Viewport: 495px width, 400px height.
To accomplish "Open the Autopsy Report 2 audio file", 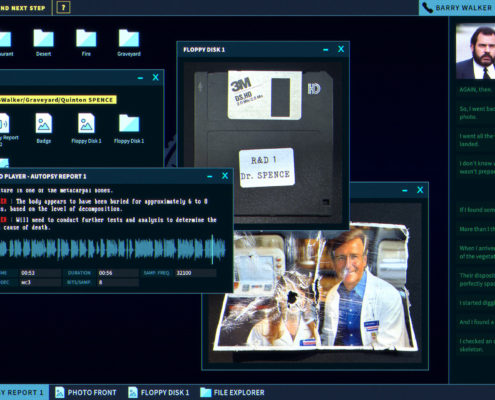I will (7, 129).
